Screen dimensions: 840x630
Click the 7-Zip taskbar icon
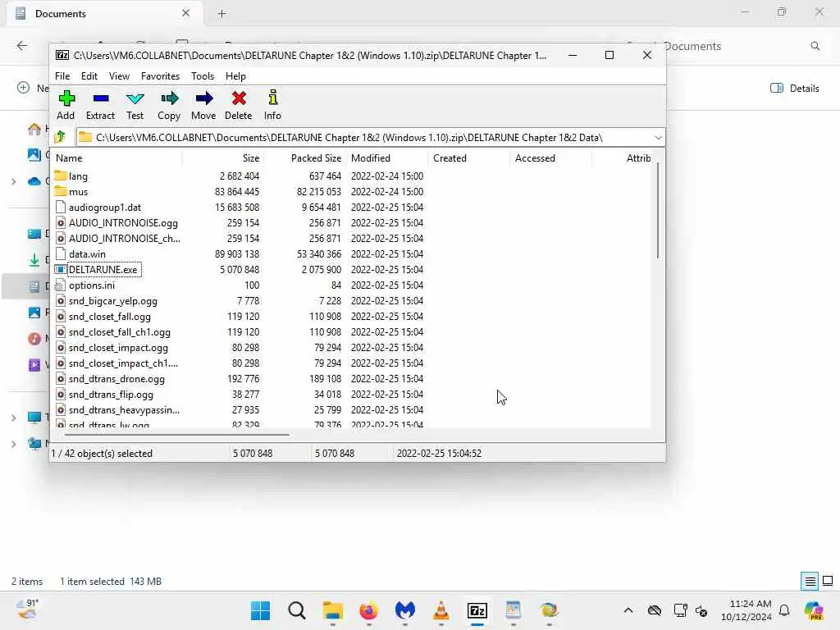point(477,610)
